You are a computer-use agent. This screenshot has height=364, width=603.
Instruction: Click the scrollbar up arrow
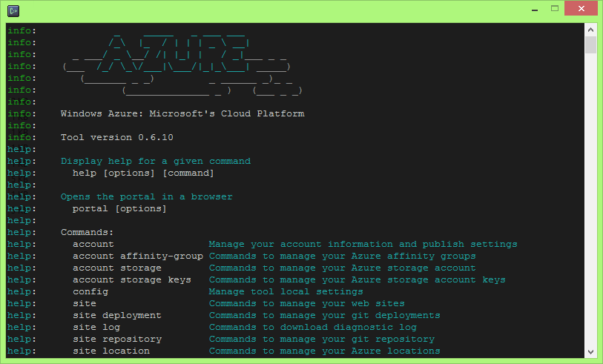coord(590,30)
